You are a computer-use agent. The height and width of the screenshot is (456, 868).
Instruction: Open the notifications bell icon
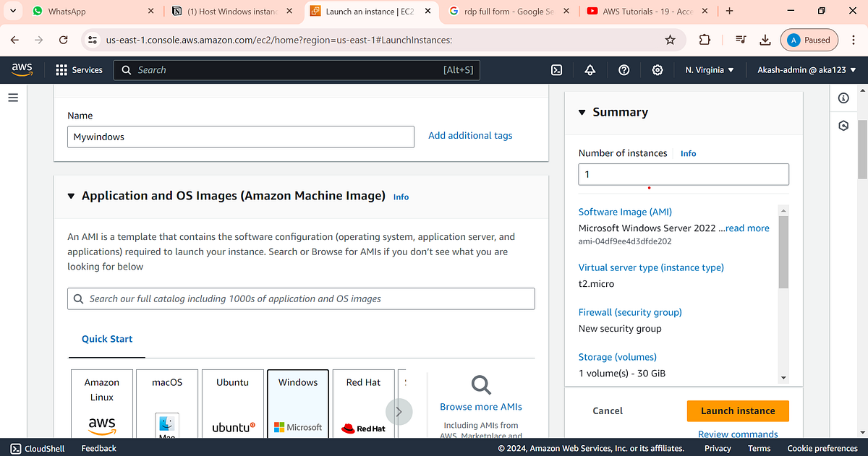[x=590, y=70]
